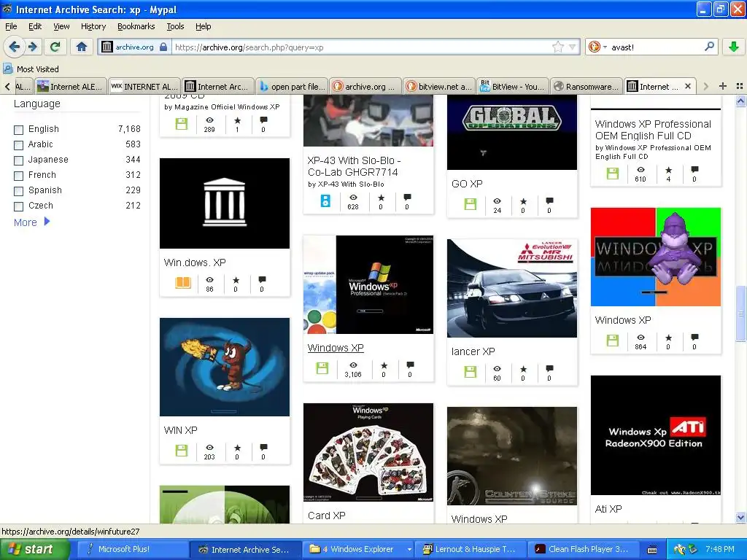Open the File menu

(x=11, y=26)
